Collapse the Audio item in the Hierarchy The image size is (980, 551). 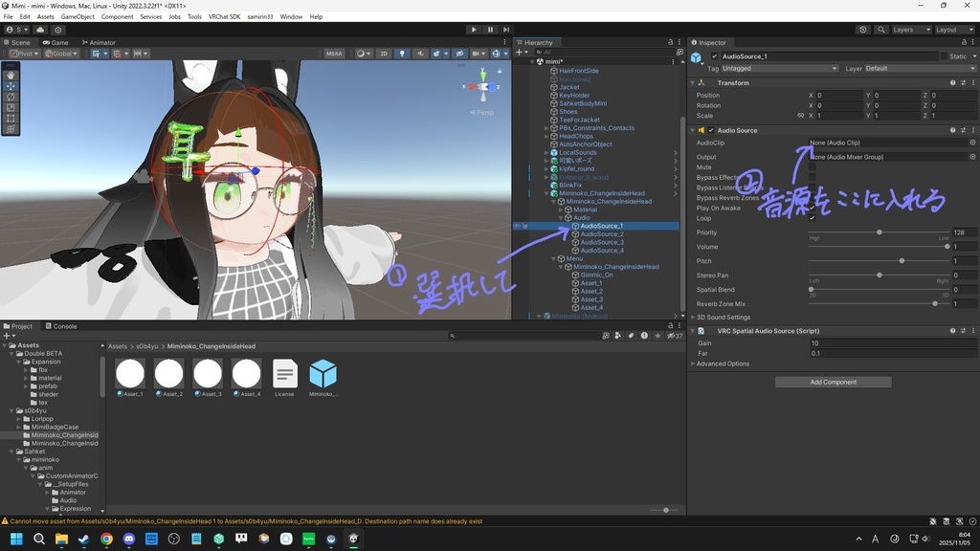point(563,217)
